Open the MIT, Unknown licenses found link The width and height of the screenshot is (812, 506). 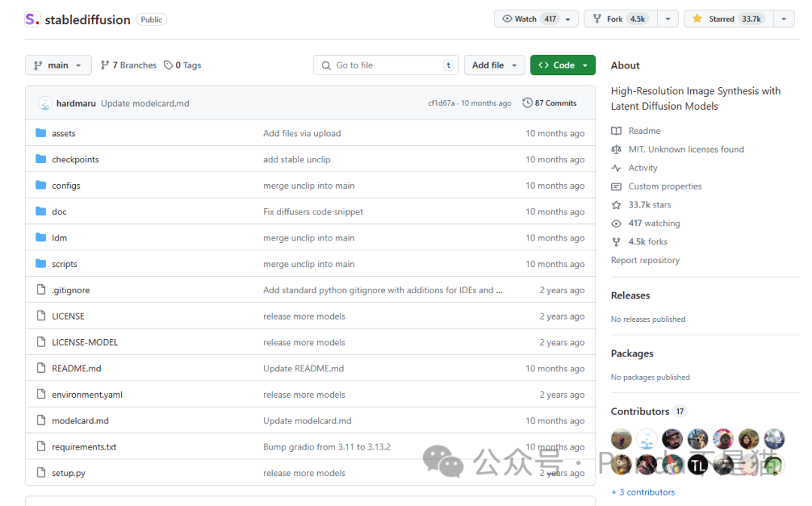(x=686, y=149)
